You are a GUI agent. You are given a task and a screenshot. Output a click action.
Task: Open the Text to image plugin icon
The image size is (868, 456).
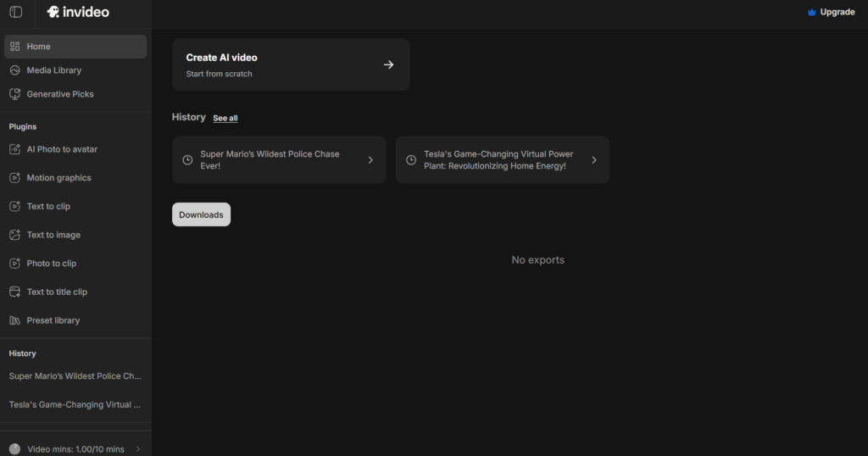tap(14, 235)
